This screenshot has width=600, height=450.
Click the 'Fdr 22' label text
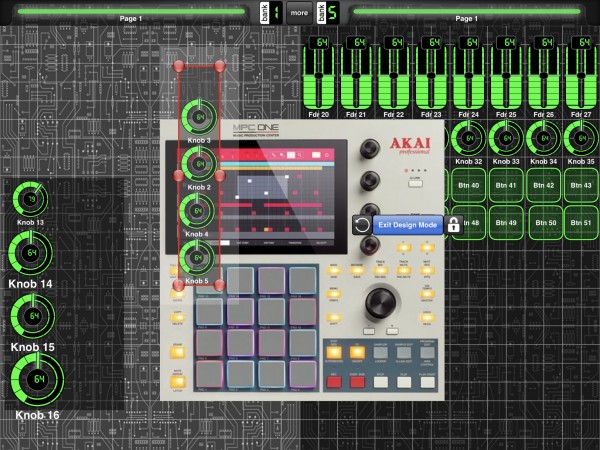393,114
